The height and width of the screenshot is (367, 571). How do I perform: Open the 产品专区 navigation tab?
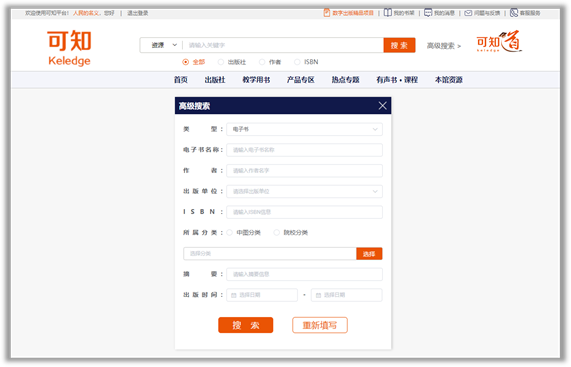pyautogui.click(x=300, y=80)
